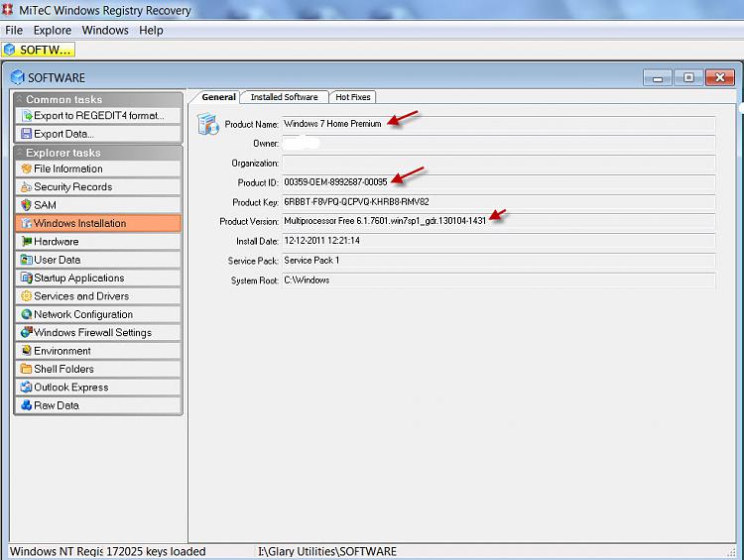Click the MiTeC app icon in title bar
Viewport: 744px width, 560px height.
point(7,10)
